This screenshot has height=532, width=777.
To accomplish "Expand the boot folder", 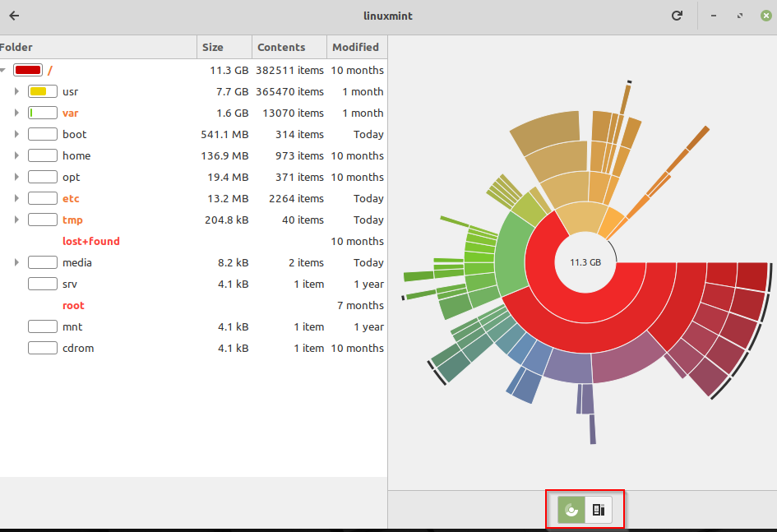I will tap(16, 134).
